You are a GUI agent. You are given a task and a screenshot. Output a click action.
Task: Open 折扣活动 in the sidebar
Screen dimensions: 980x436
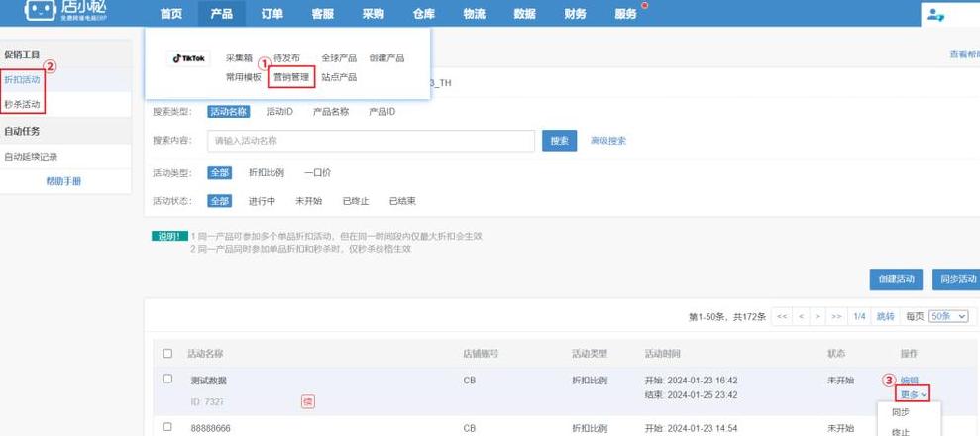coord(22,80)
